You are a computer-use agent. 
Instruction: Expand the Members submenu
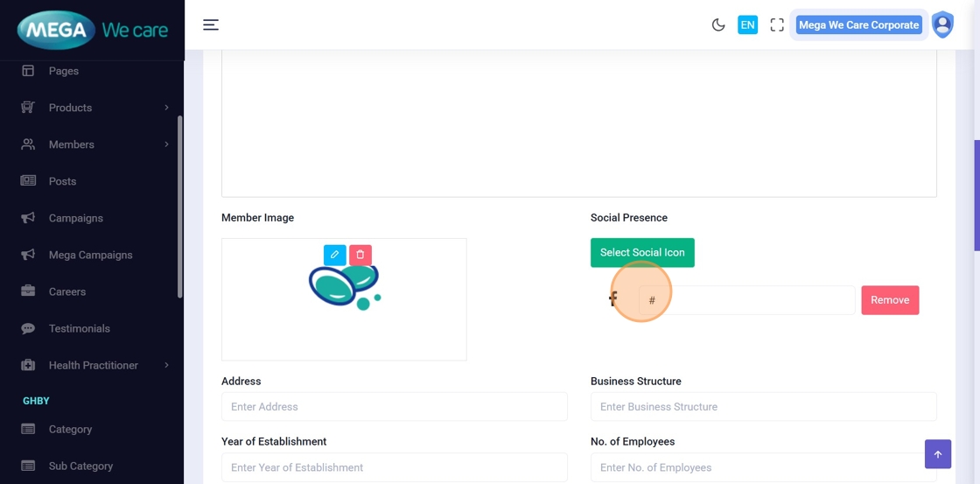coord(166,144)
